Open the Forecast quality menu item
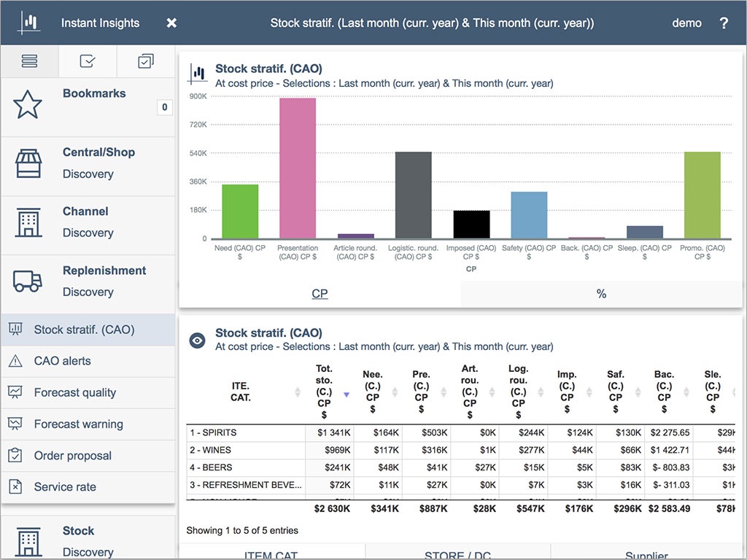The width and height of the screenshot is (747, 560). point(75,392)
